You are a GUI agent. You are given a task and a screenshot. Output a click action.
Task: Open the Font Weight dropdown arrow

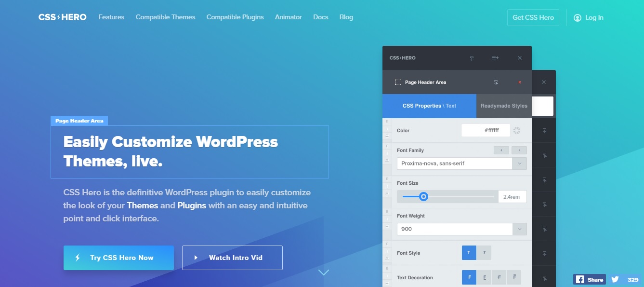tap(519, 229)
